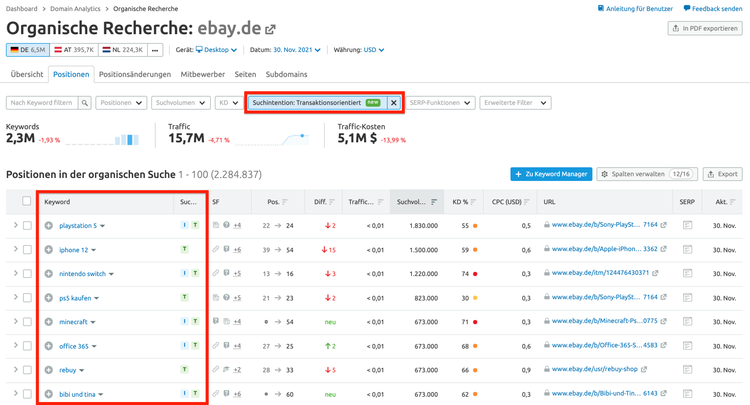750x405 pixels.
Task: Tick the checkbox for office 365 row
Action: [x=27, y=346]
